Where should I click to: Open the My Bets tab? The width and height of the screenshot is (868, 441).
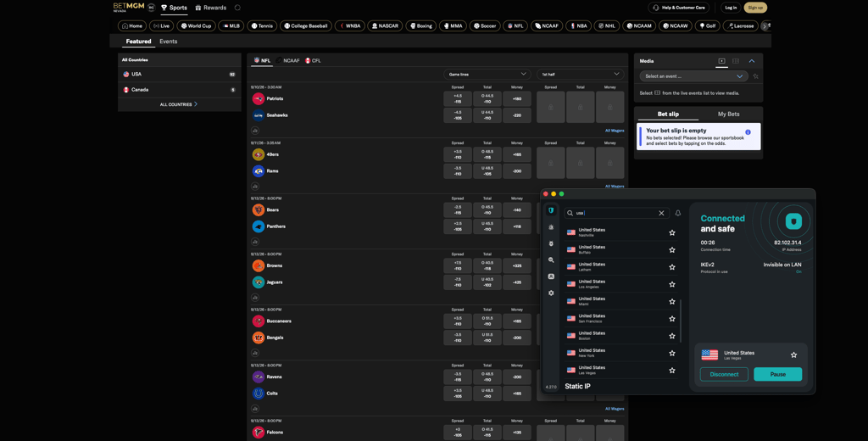click(x=728, y=114)
